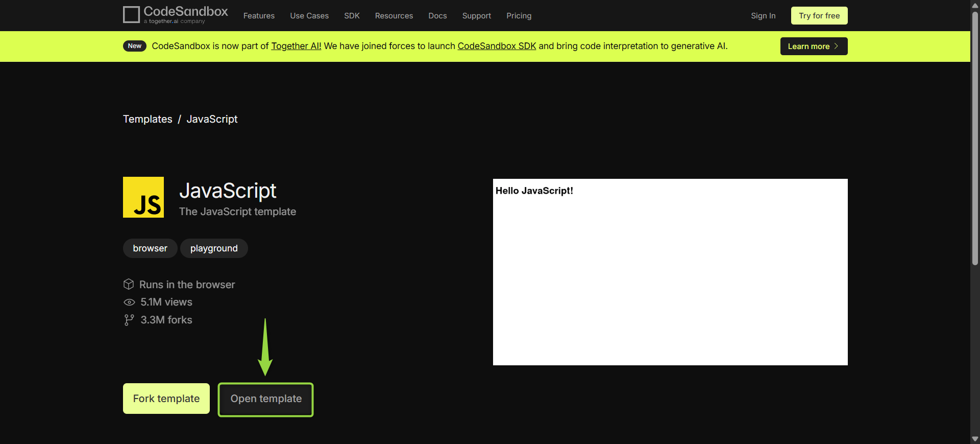The height and width of the screenshot is (444, 980).
Task: Click the JavaScript template heading
Action: pos(228,191)
